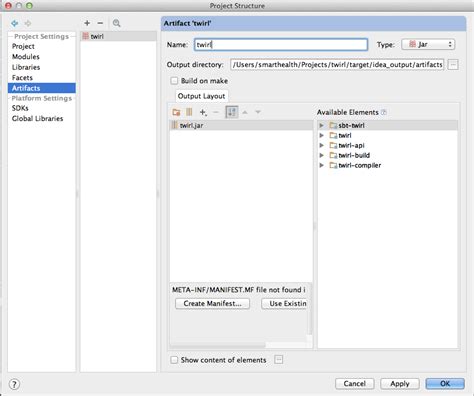Click the horizontal scrollbar under manifest panel
The width and height of the screenshot is (474, 396).
click(218, 345)
